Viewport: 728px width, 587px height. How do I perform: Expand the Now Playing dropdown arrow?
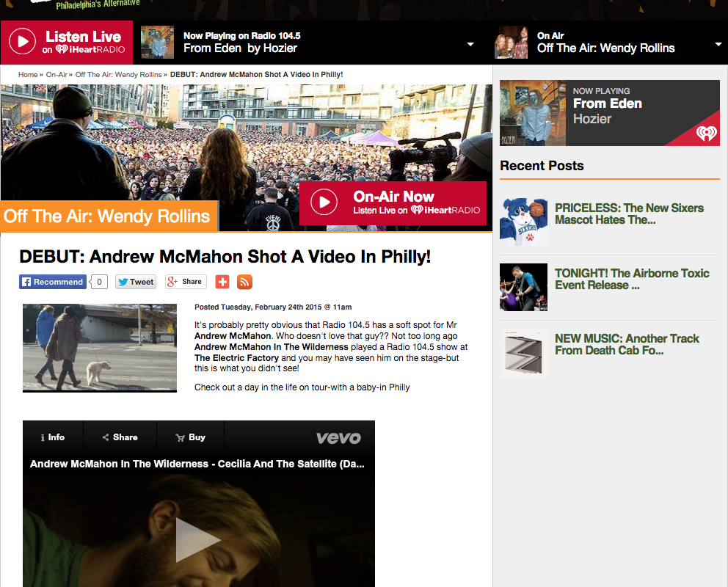point(470,44)
